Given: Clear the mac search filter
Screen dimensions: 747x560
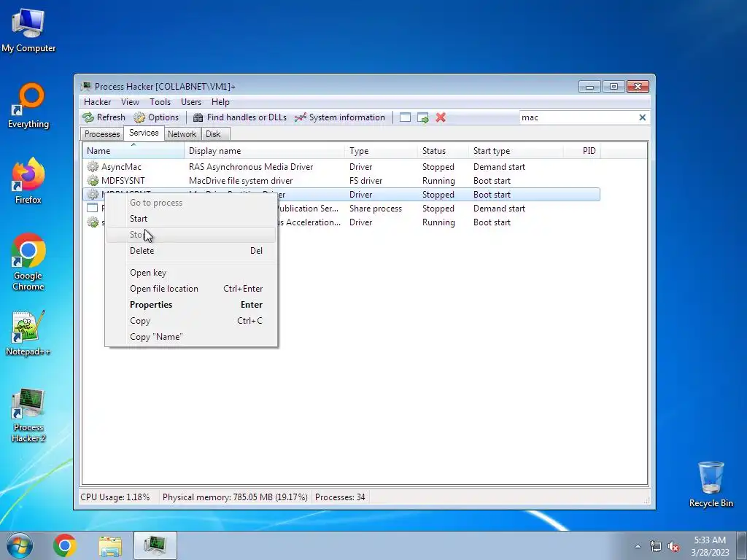Looking at the screenshot, I should 642,117.
